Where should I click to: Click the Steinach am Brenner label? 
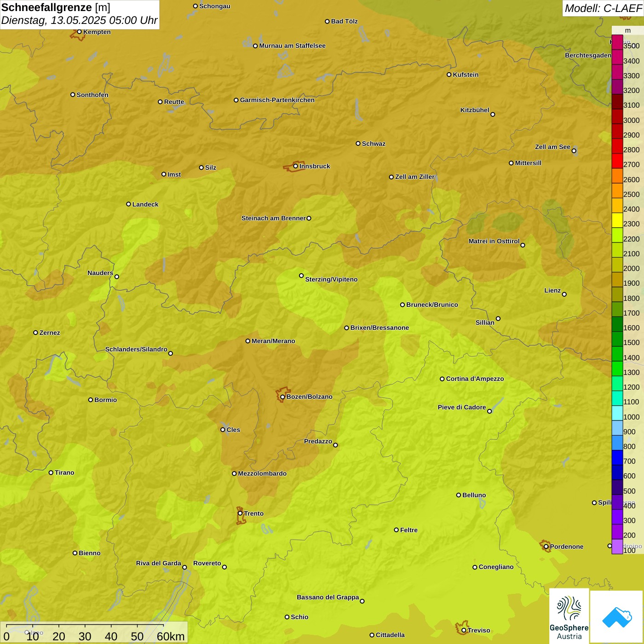[x=274, y=218]
